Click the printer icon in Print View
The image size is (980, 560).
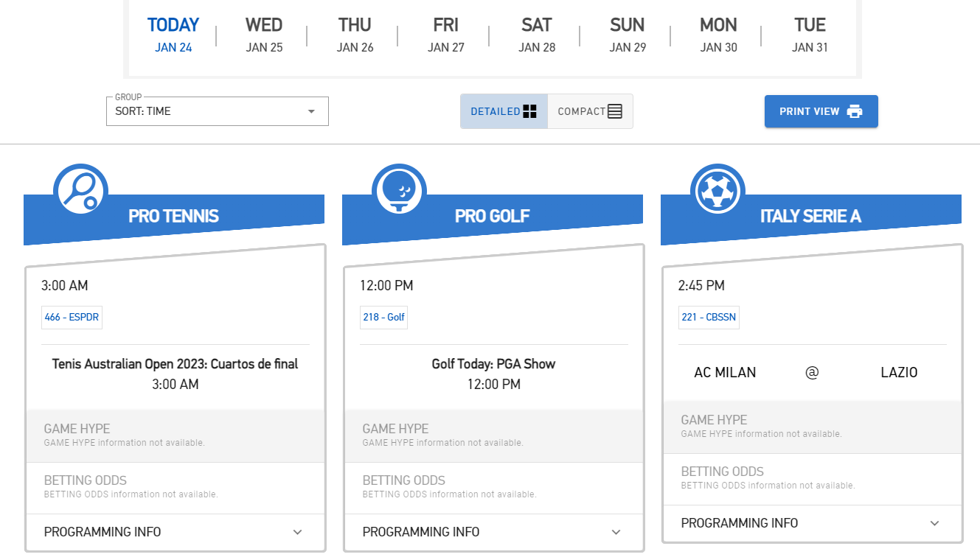coord(855,111)
